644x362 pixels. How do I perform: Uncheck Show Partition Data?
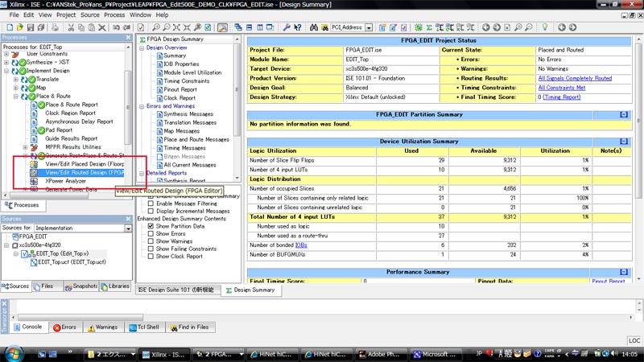point(151,226)
